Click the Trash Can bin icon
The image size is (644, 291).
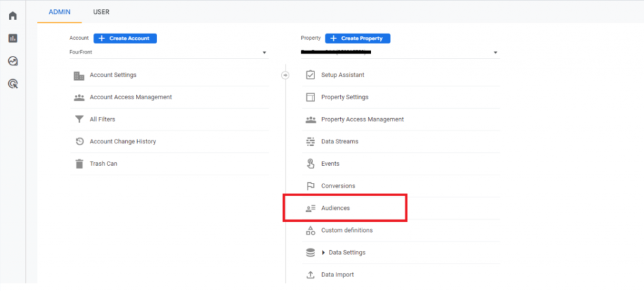click(79, 164)
